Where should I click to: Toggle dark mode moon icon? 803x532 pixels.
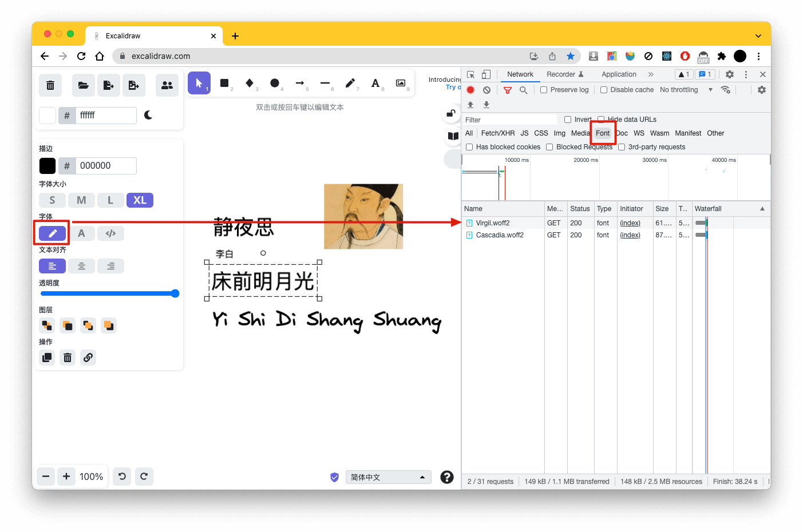(148, 115)
